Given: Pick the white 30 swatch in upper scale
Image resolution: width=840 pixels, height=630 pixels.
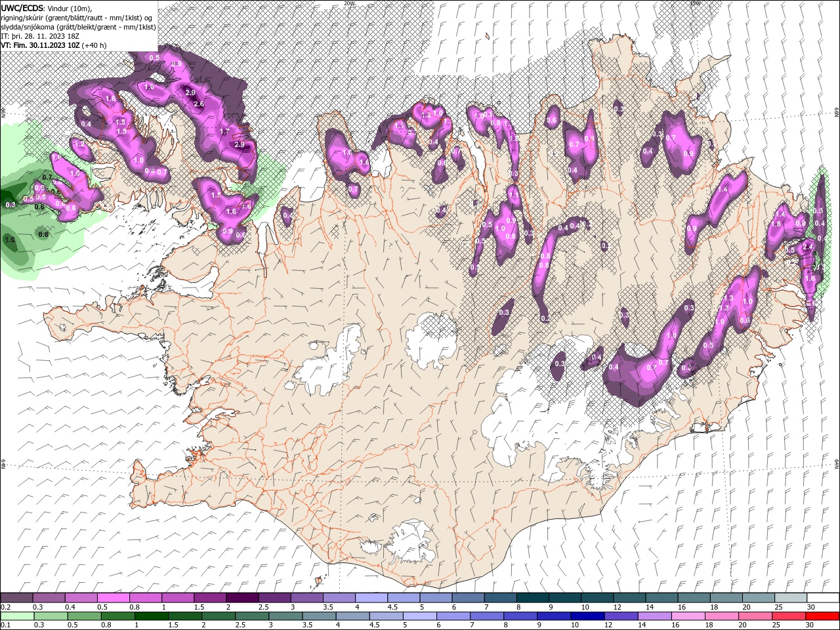Looking at the screenshot, I should pos(823,598).
